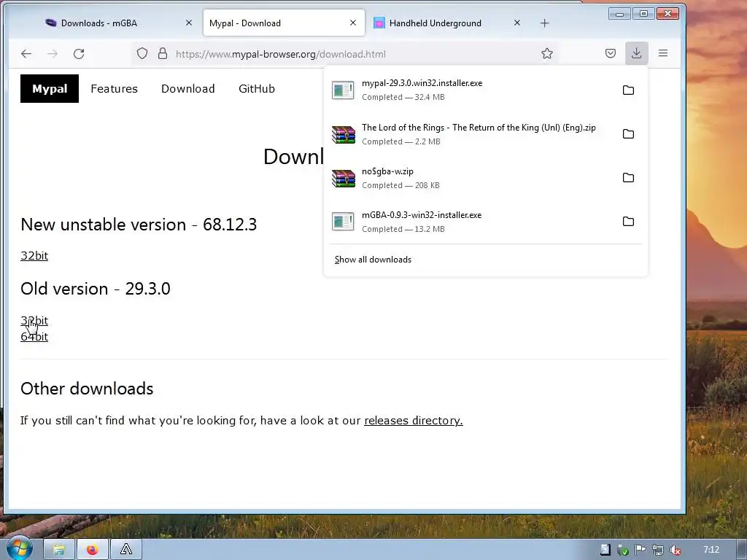This screenshot has width=747, height=560.
Task: Go back to the previous page
Action: tap(26, 54)
